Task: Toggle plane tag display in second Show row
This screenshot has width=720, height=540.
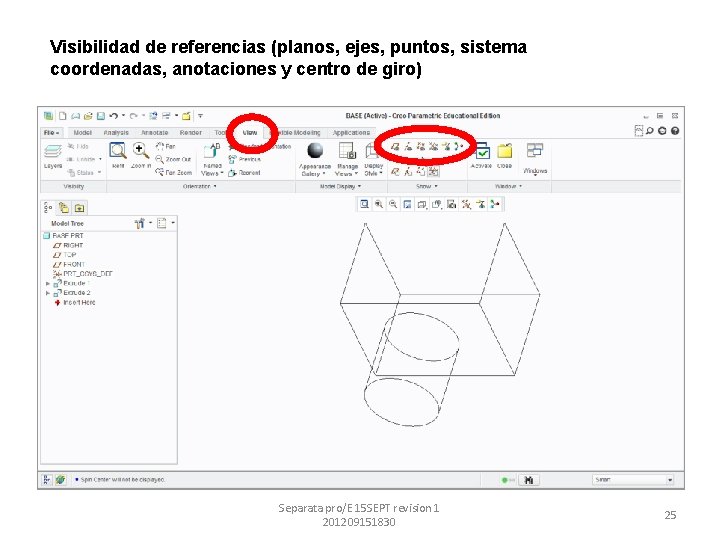Action: (395, 172)
